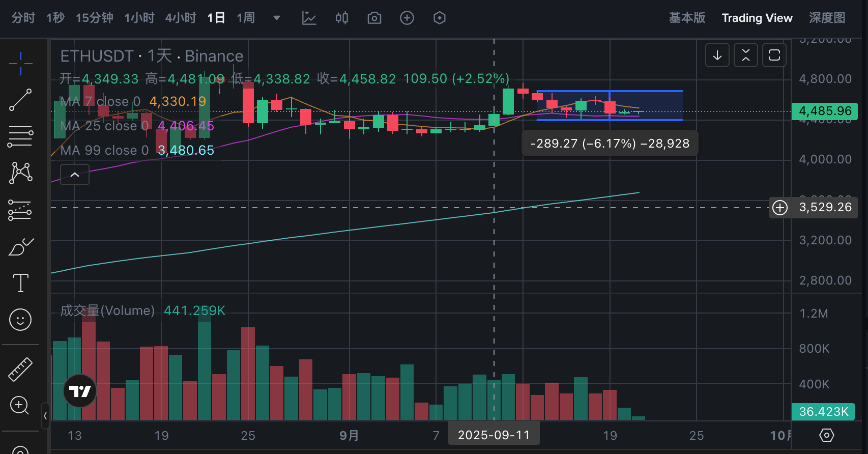
Task: Expand the left drawing toolbar handle
Action: (x=45, y=416)
